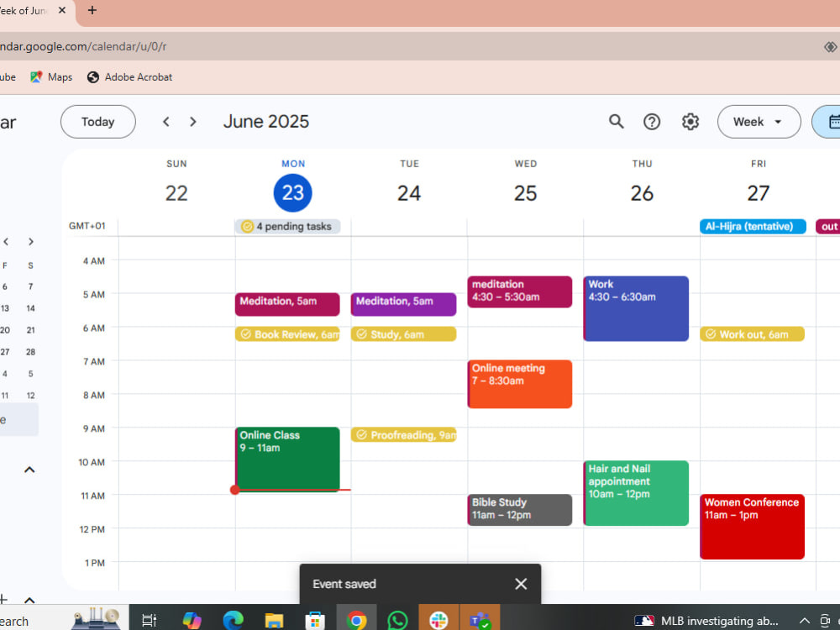Open the Work 4:30 – 6:30am event
The height and width of the screenshot is (630, 840).
pyautogui.click(x=636, y=308)
